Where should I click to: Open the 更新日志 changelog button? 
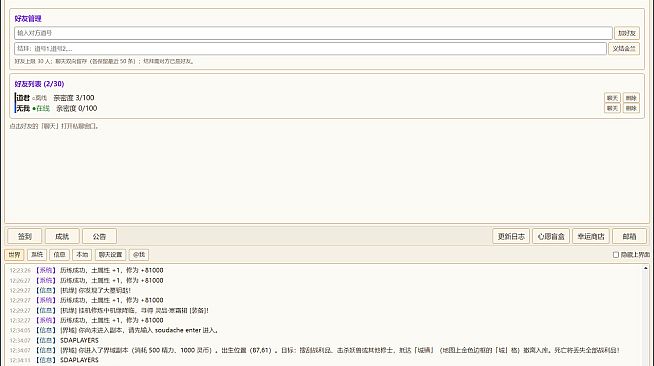click(511, 236)
